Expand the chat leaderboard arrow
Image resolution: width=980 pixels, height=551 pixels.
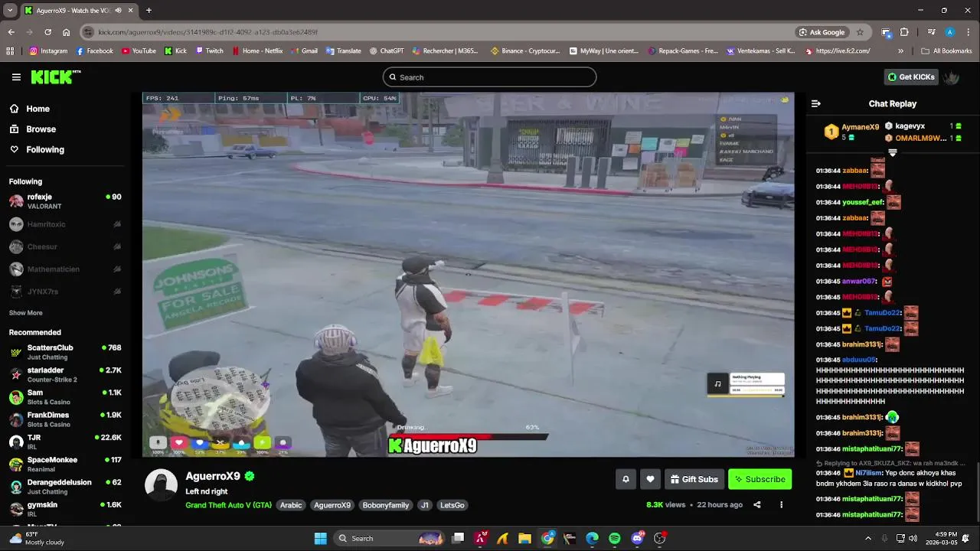pyautogui.click(x=892, y=153)
